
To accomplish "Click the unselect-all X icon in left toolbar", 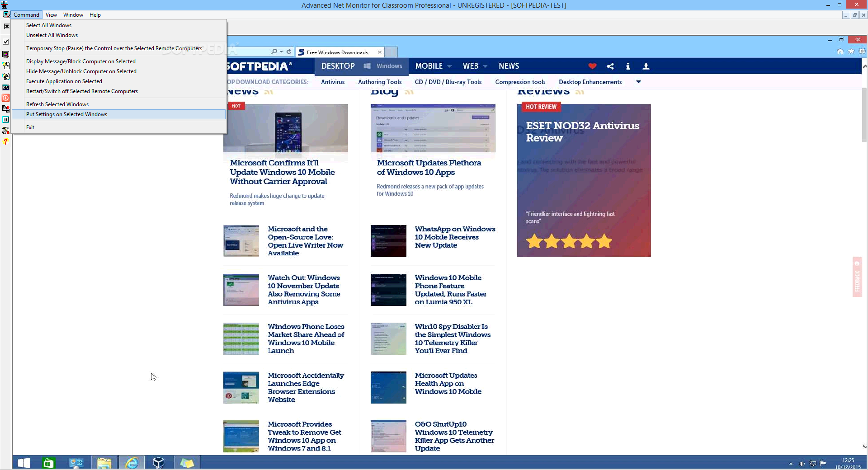I will (6, 26).
